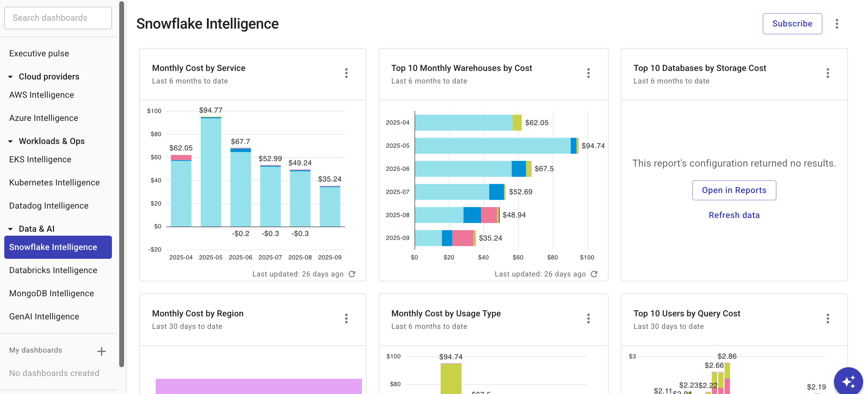
Task: Click the Search dashboards field
Action: click(57, 18)
